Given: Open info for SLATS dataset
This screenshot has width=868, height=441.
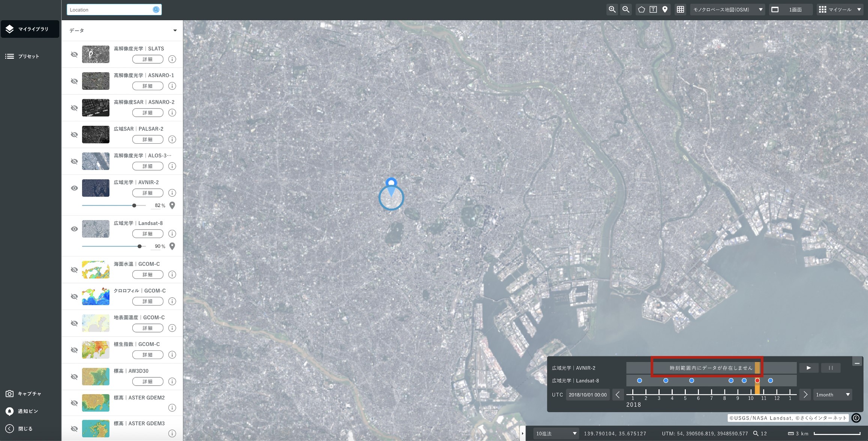Looking at the screenshot, I should [172, 59].
